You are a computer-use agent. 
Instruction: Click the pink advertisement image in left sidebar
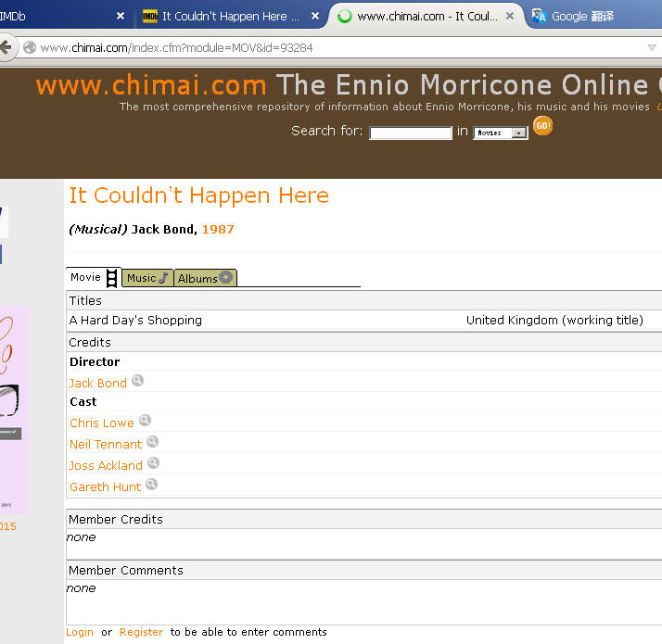click(14, 410)
